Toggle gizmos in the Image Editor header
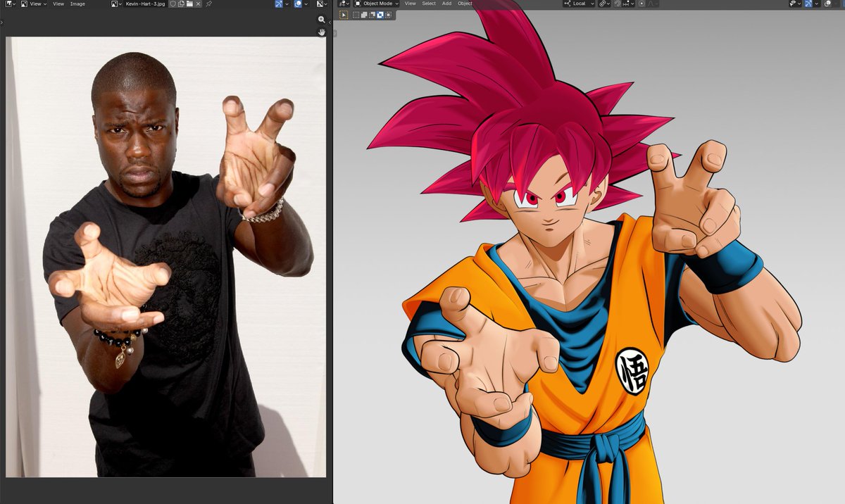Screen dimensions: 845x504 pyautogui.click(x=279, y=4)
